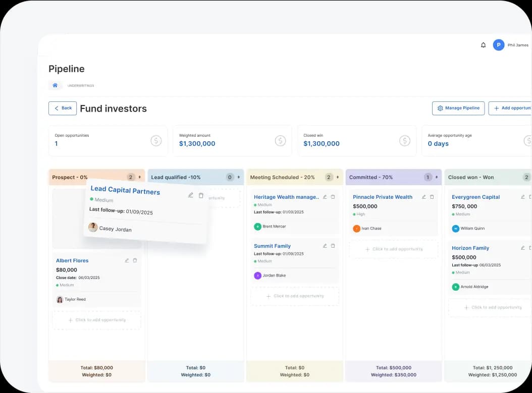
Task: Expand the Meeting Scheduled column sort arrows
Action: click(338, 177)
